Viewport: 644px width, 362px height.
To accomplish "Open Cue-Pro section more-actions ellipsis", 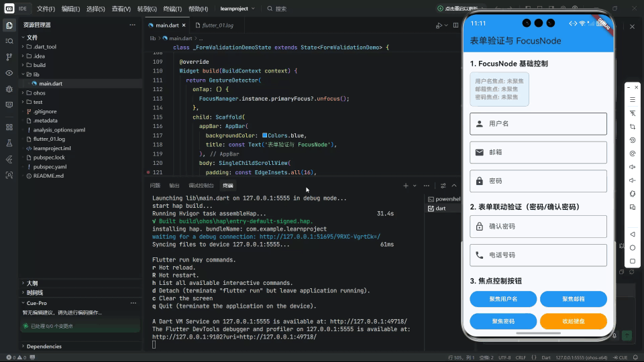I will [x=133, y=303].
